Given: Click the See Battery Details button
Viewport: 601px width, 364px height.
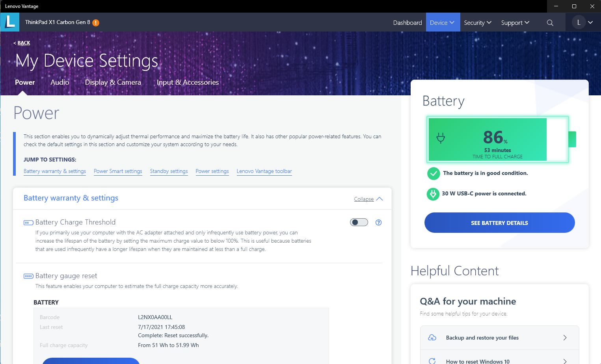Looking at the screenshot, I should click(499, 223).
